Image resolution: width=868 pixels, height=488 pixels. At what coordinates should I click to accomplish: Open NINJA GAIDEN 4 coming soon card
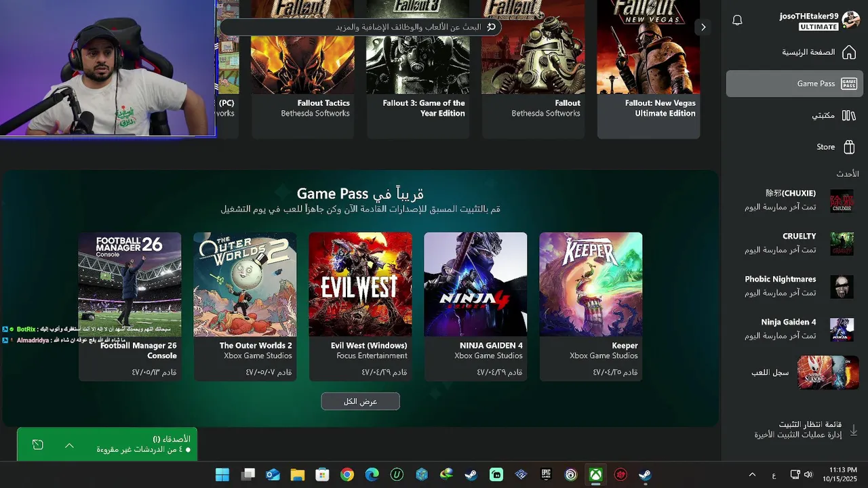pyautogui.click(x=475, y=306)
